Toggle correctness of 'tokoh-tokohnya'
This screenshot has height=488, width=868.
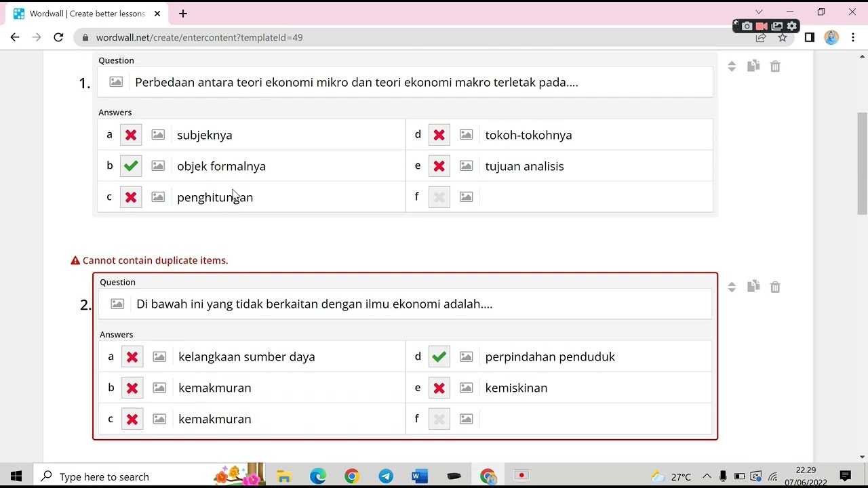coord(439,135)
